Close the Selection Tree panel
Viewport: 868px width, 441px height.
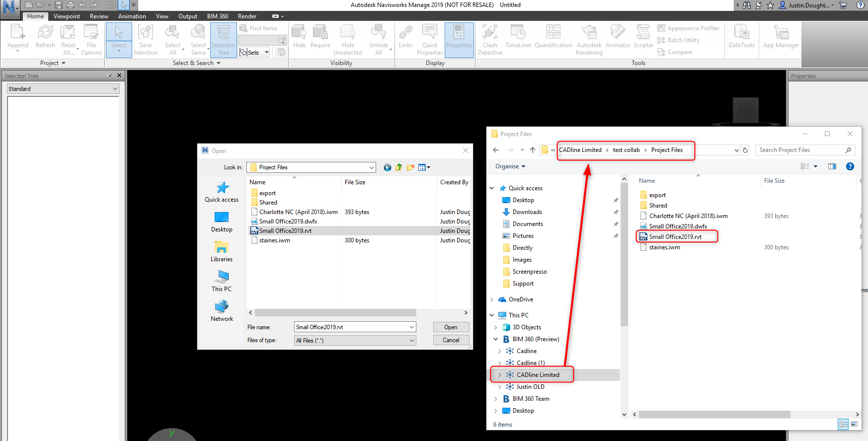(119, 75)
